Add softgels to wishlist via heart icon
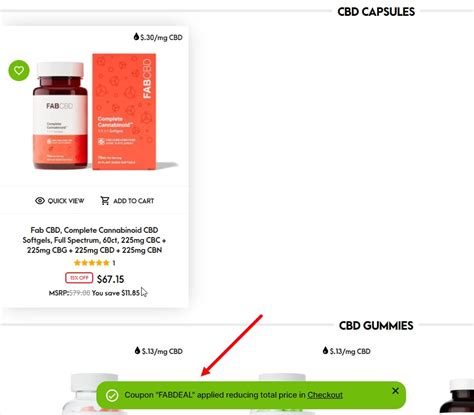The image size is (474, 415). (19, 70)
